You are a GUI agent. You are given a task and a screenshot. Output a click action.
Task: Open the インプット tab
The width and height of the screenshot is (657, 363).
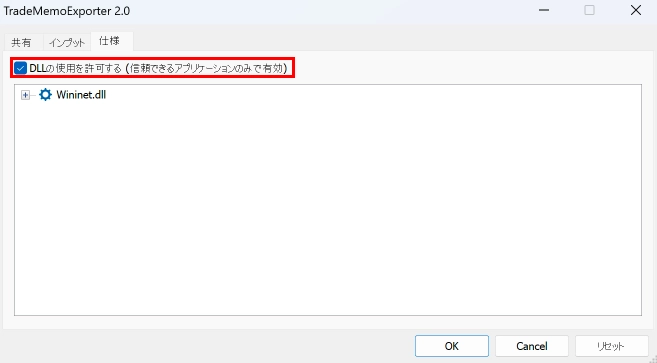click(67, 42)
